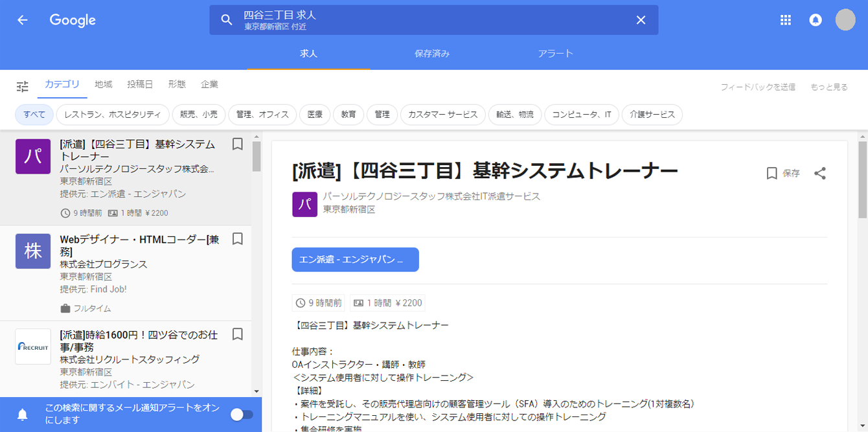Image resolution: width=868 pixels, height=432 pixels.
Task: Click the job list scrollbar down arrow
Action: click(x=257, y=391)
